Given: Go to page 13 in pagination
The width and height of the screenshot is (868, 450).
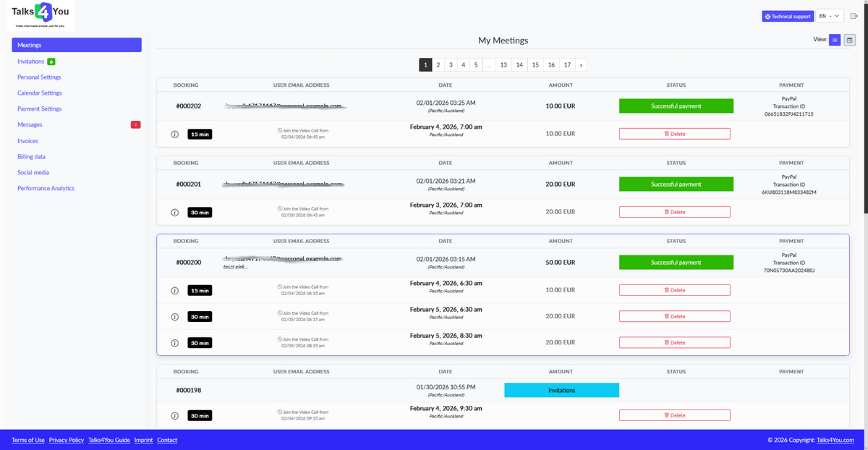Looking at the screenshot, I should click(x=503, y=64).
